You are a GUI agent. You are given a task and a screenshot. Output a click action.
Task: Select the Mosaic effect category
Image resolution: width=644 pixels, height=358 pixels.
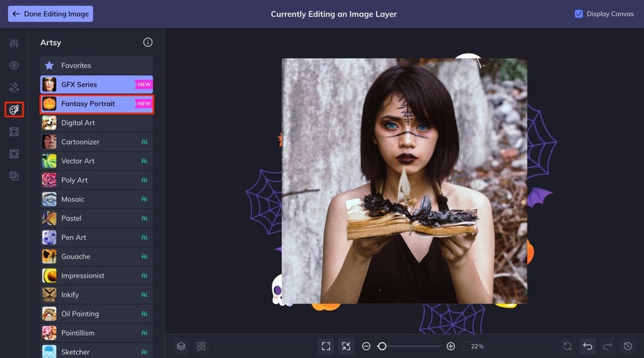pos(96,199)
